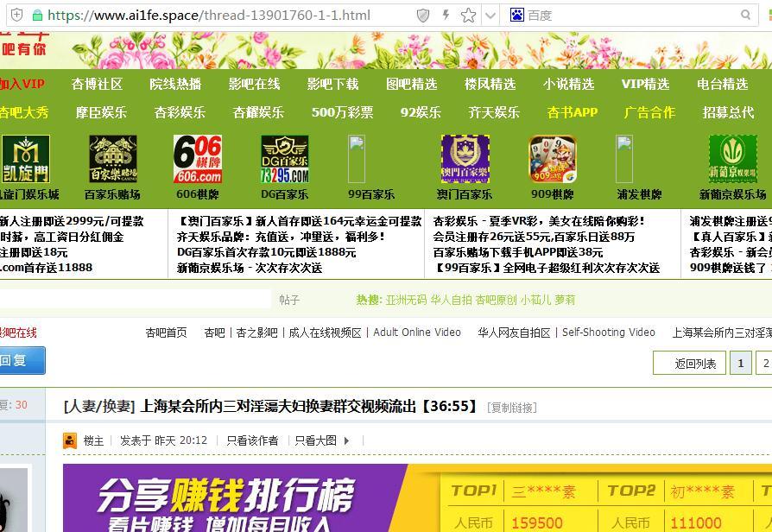This screenshot has width=772, height=532.
Task: Click the 返回列表 button
Action: click(689, 364)
